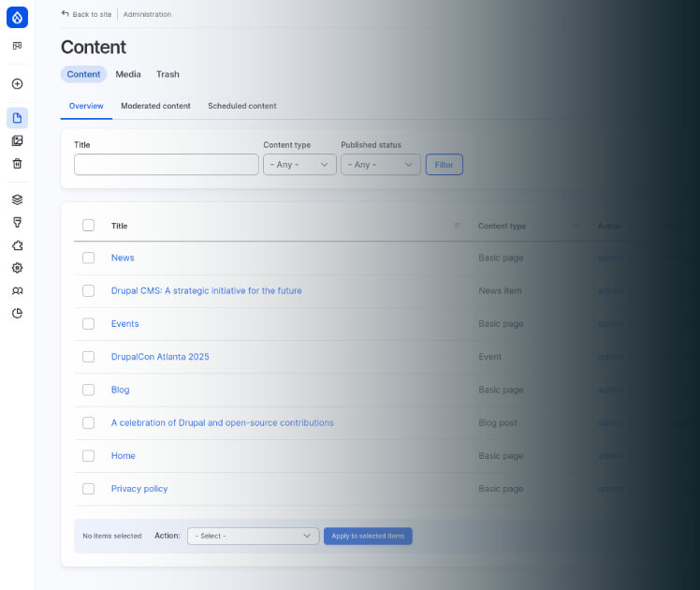Screen dimensions: 700x590
Task: Open A celebration of Drupal blog post link
Action: coord(223,423)
